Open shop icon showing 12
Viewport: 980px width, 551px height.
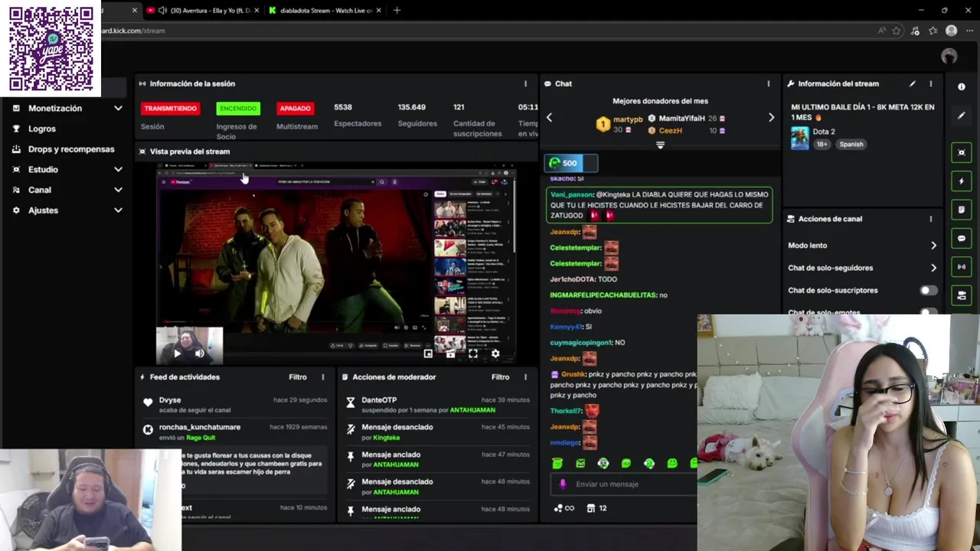(596, 508)
